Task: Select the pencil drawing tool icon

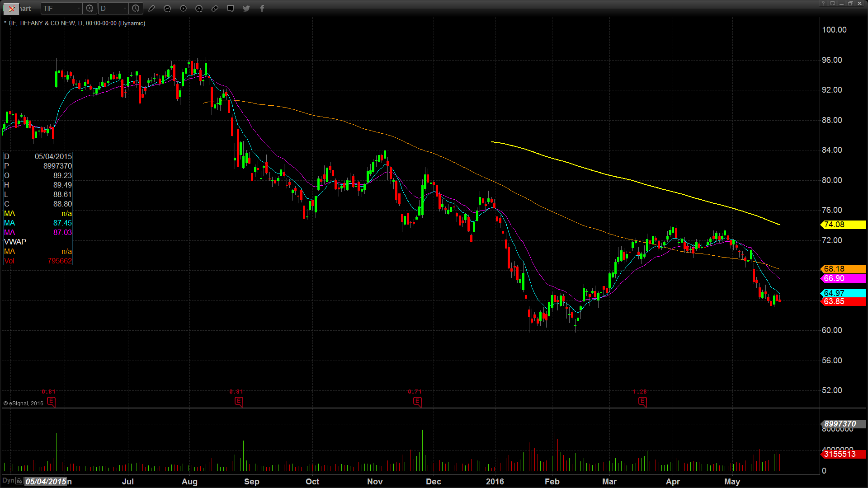Action: coord(151,9)
